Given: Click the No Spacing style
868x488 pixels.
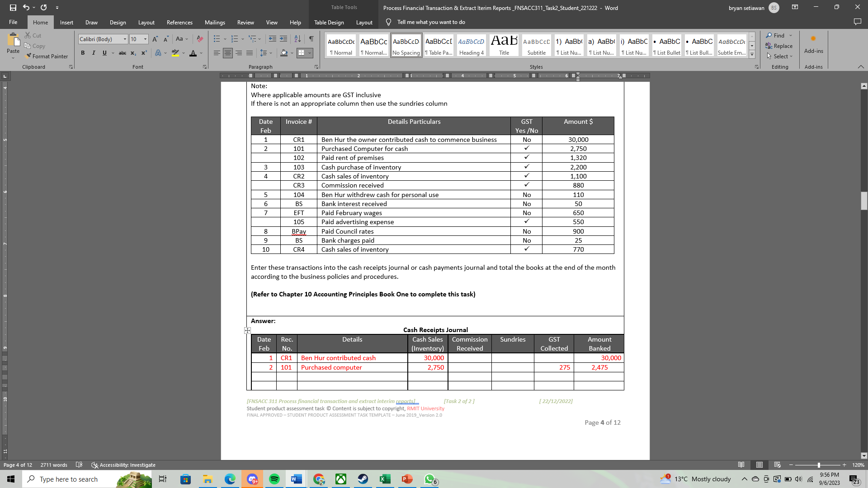Looking at the screenshot, I should (406, 45).
